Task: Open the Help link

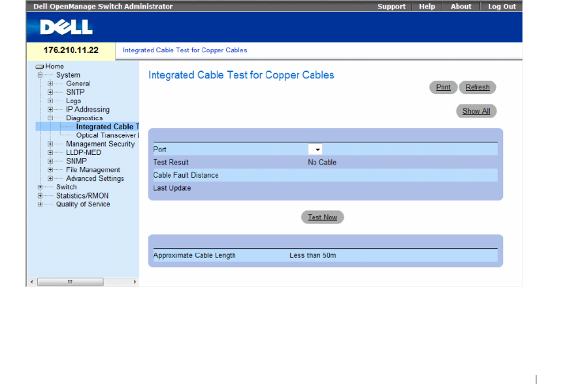Action: coord(427,7)
